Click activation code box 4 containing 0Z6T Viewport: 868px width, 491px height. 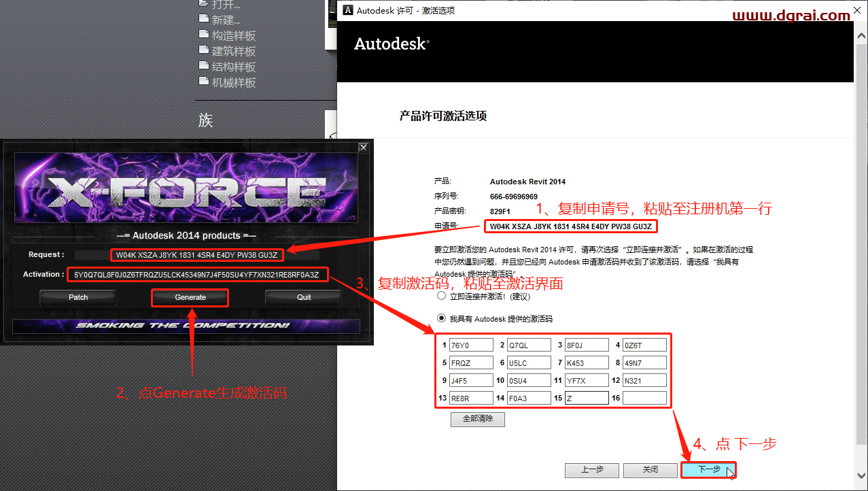click(x=645, y=345)
